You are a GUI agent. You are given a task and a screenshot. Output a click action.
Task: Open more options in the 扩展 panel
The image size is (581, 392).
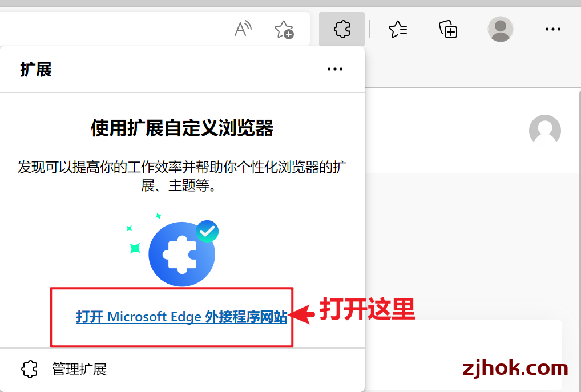(x=335, y=69)
